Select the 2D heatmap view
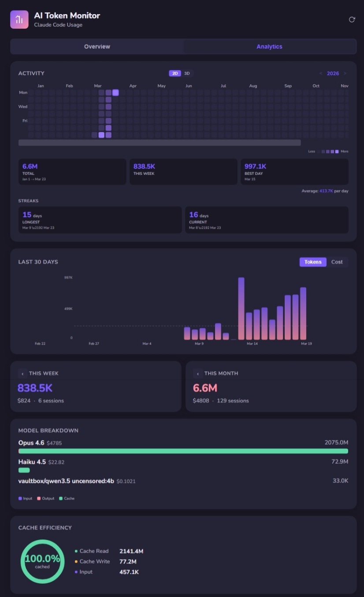Image resolution: width=364 pixels, height=597 pixels. coord(175,74)
